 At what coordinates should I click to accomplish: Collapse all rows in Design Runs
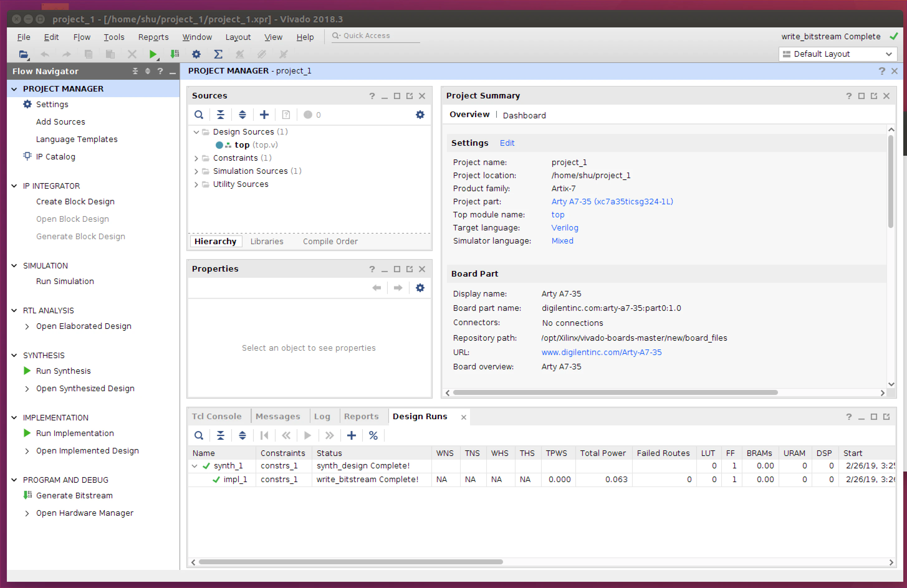[x=220, y=435]
